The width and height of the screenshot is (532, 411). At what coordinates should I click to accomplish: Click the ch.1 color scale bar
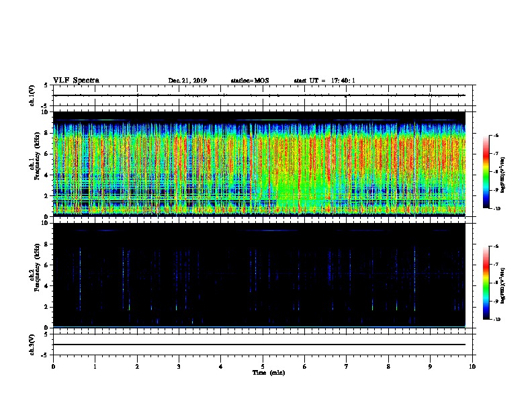pyautogui.click(x=486, y=172)
